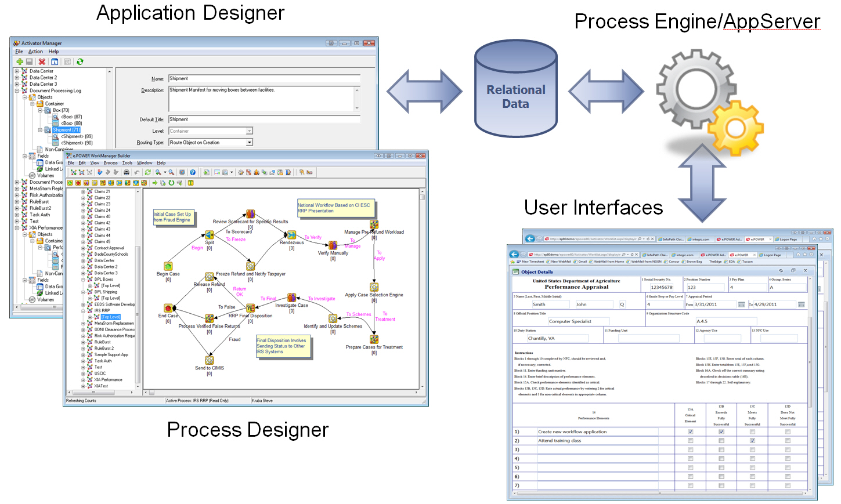Click the Investigate Case node icon
Viewport: 841px width, 504px height.
pyautogui.click(x=292, y=298)
